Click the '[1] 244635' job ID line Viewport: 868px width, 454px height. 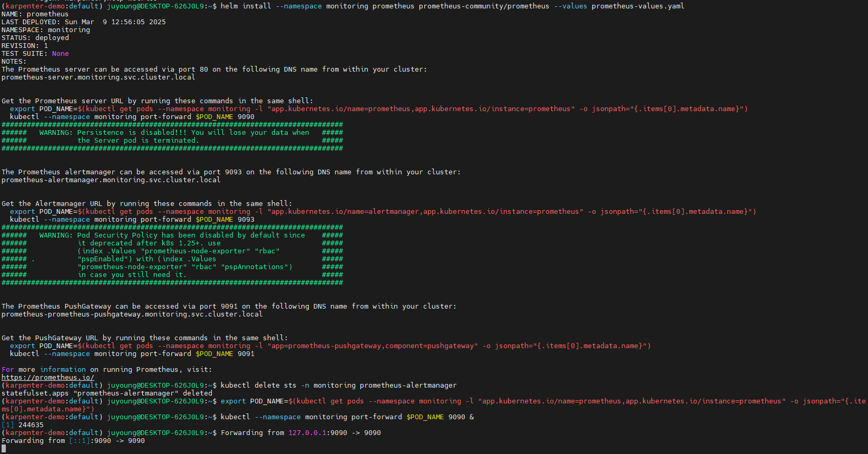pyautogui.click(x=23, y=425)
